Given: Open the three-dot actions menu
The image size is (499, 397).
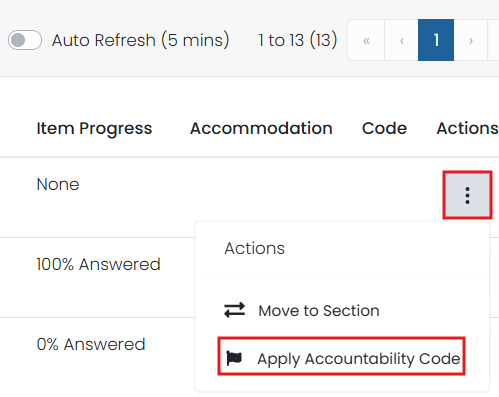Looking at the screenshot, I should tap(467, 195).
